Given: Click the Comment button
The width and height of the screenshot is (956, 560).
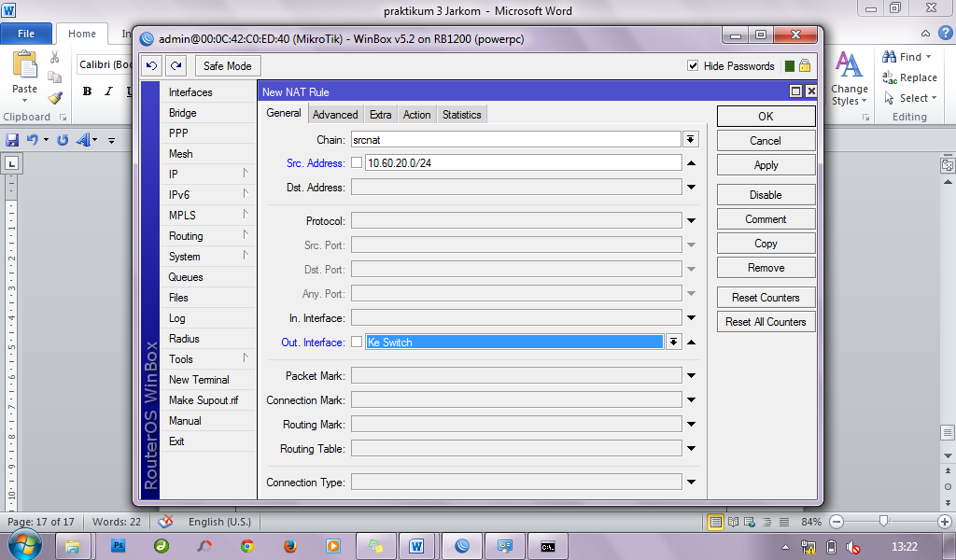Looking at the screenshot, I should [766, 219].
